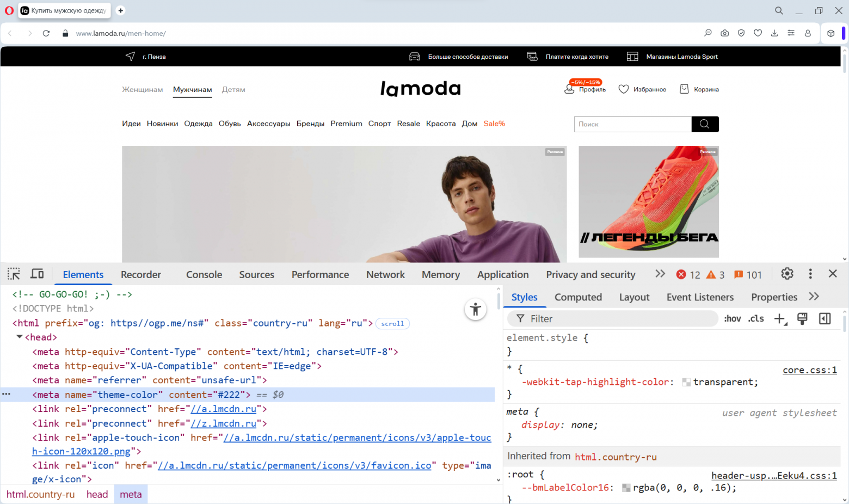Click the element classes .cls button
The image size is (849, 504).
pos(755,318)
